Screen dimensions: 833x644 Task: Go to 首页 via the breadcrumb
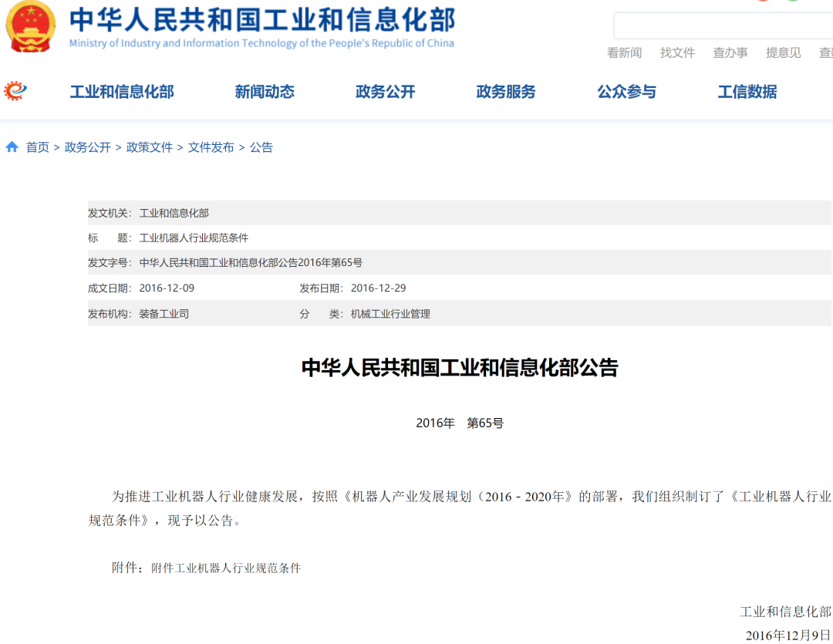(38, 147)
